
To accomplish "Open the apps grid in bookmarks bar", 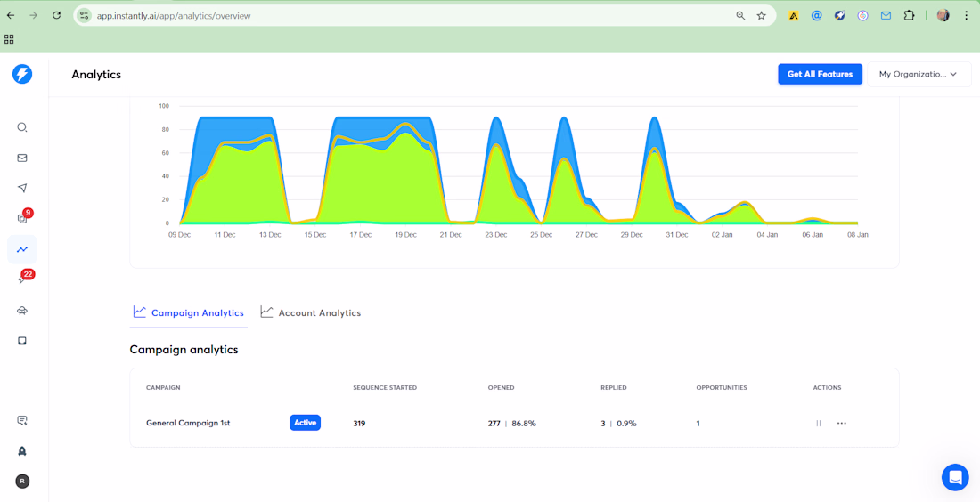I will 9,39.
